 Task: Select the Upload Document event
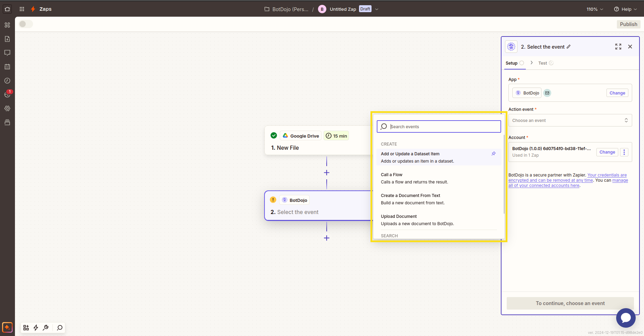point(439,220)
